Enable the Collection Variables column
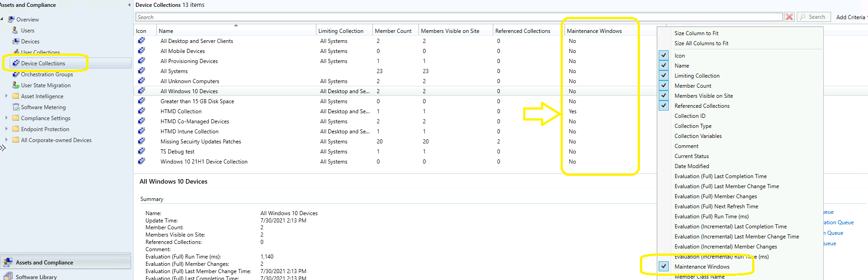The height and width of the screenshot is (280, 868). click(698, 136)
